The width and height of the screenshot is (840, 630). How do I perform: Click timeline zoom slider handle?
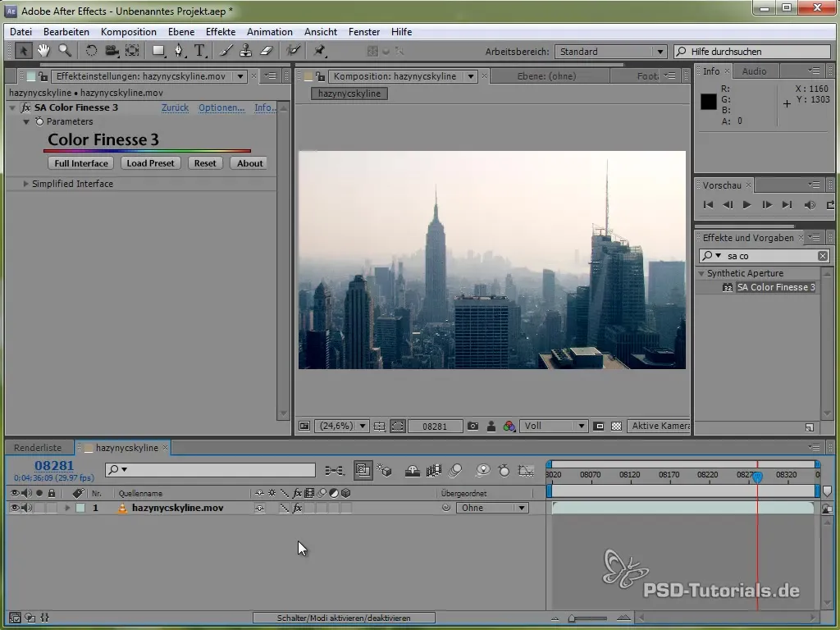pyautogui.click(x=572, y=619)
